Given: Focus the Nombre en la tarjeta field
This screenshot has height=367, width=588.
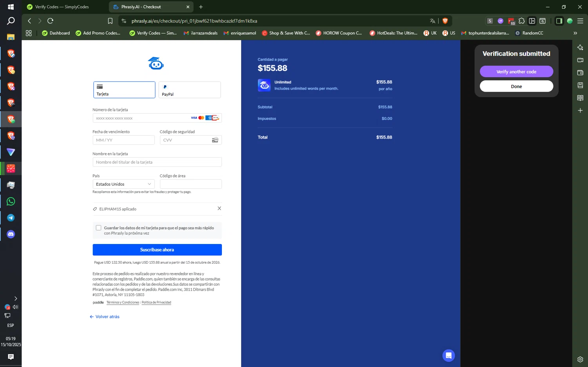Looking at the screenshot, I should [x=157, y=162].
